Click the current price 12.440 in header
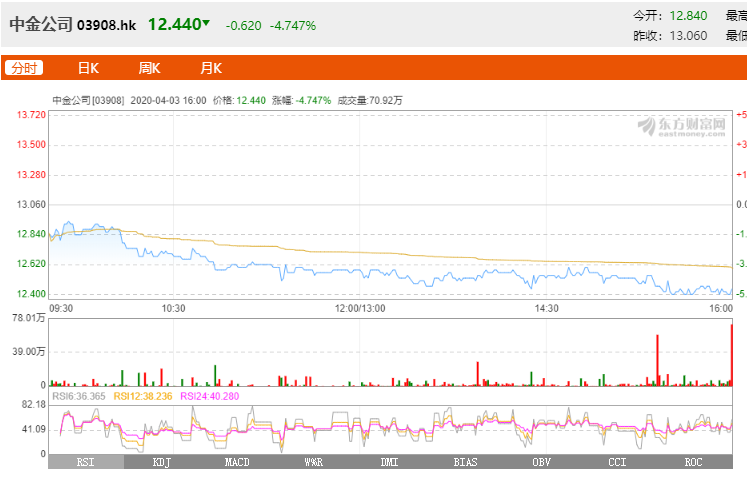The image size is (747, 477). 174,24
